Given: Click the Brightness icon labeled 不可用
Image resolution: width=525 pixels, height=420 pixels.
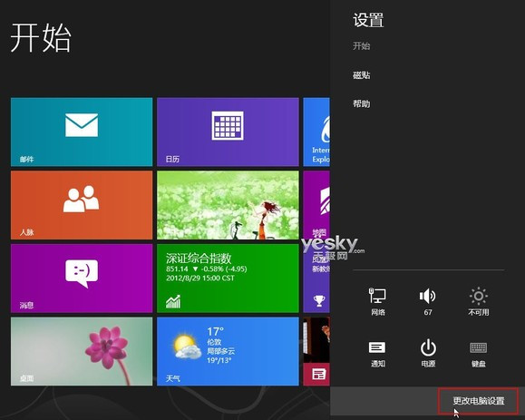Looking at the screenshot, I should [x=479, y=301].
